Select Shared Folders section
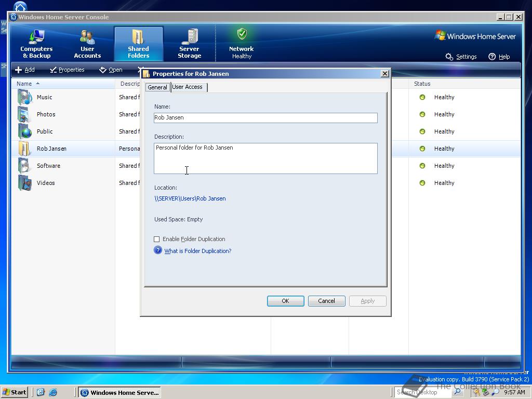Viewport: 532px width, 399px height. (x=138, y=44)
